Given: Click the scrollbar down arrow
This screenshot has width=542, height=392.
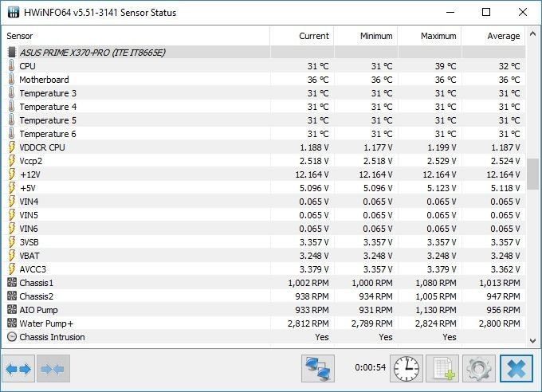Looking at the screenshot, I should point(532,341).
